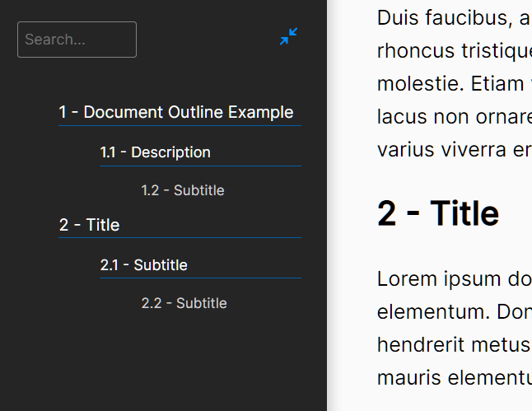The image size is (532, 411).
Task: Focus the Search input field
Action: pos(77,40)
